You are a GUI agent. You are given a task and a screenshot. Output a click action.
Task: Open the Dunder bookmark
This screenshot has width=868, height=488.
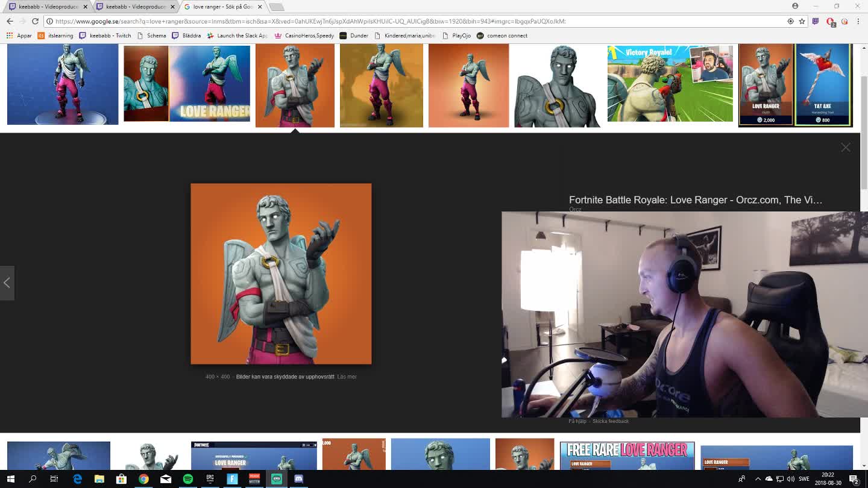pos(354,36)
